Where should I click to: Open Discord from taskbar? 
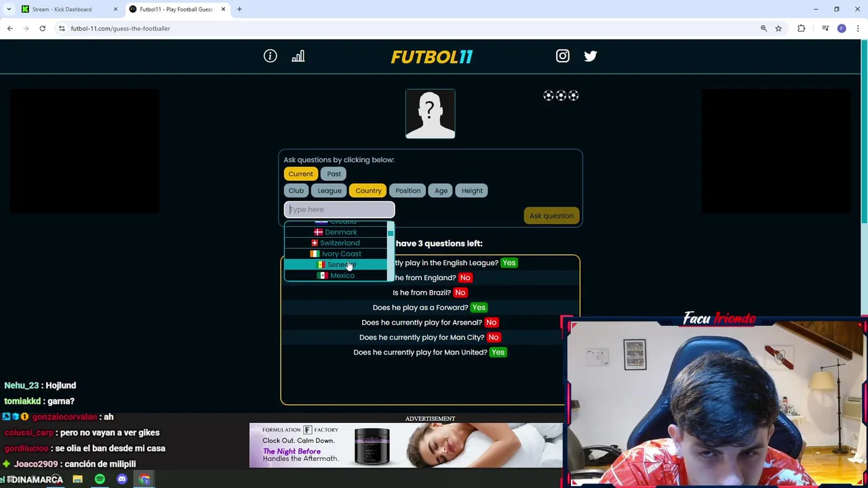(122, 480)
